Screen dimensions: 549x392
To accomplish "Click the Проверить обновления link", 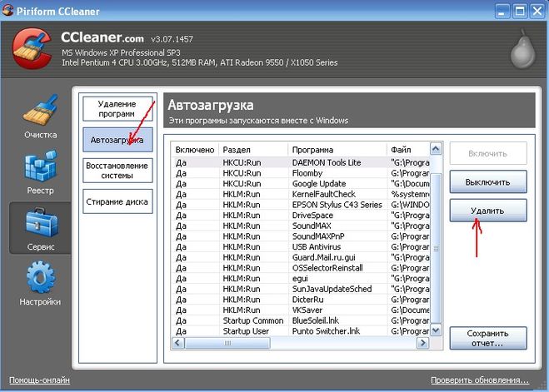I will tap(479, 380).
